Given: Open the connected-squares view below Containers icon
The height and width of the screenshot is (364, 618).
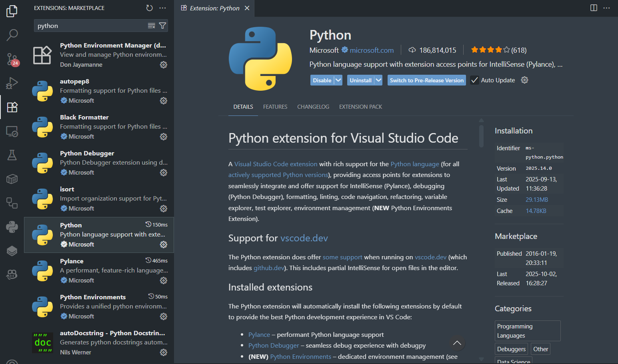Looking at the screenshot, I should click(x=12, y=203).
